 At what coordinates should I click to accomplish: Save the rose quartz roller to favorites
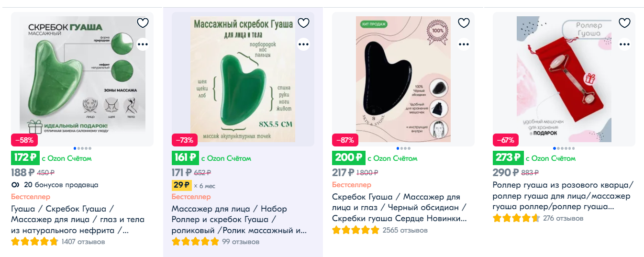[624, 23]
